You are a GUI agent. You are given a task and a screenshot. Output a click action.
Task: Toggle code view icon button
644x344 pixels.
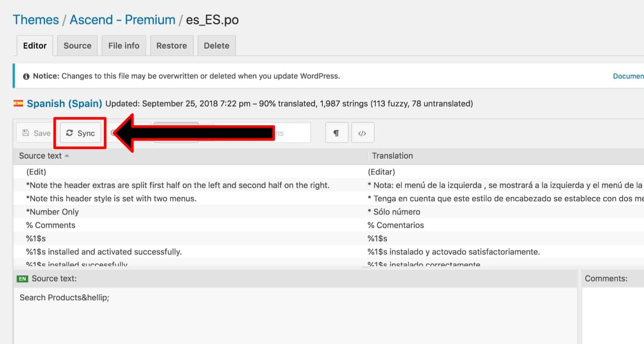pos(363,133)
